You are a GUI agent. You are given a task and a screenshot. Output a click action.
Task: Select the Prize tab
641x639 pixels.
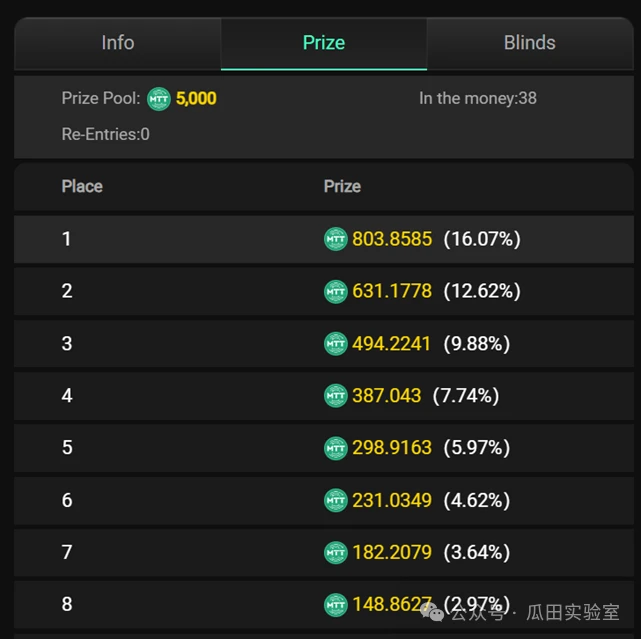[324, 43]
